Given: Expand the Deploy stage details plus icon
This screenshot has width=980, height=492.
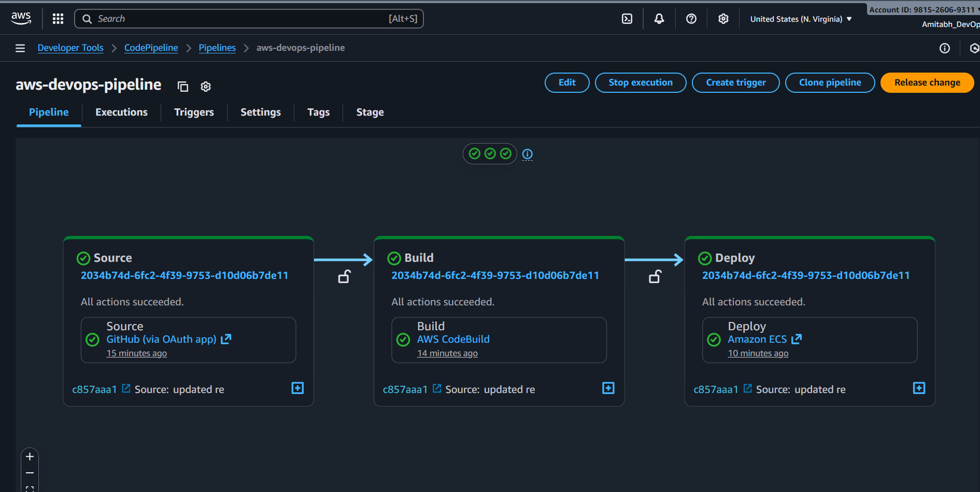Looking at the screenshot, I should point(919,388).
